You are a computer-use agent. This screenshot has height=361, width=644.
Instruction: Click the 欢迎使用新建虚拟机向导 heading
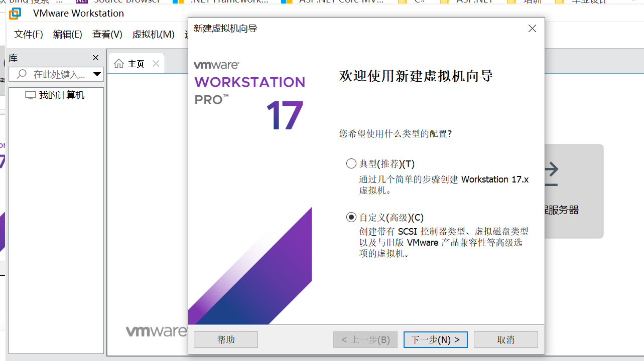point(416,76)
